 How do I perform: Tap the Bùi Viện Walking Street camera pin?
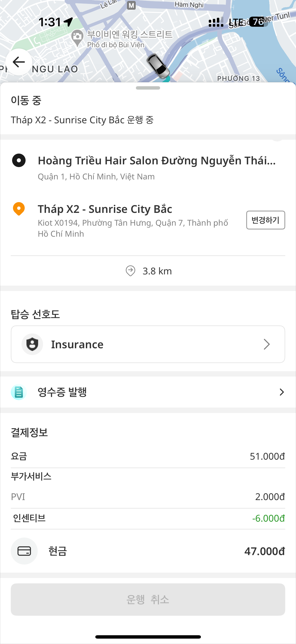point(77,37)
